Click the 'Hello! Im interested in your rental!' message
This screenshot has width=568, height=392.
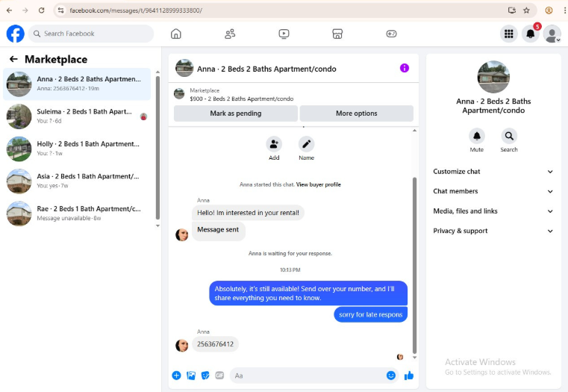(248, 213)
